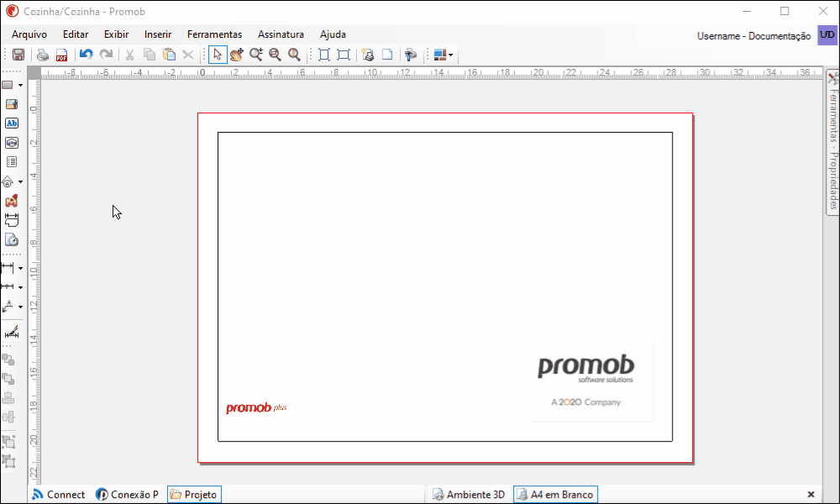Expand the chained dimension dropdown arrow

pos(20,287)
